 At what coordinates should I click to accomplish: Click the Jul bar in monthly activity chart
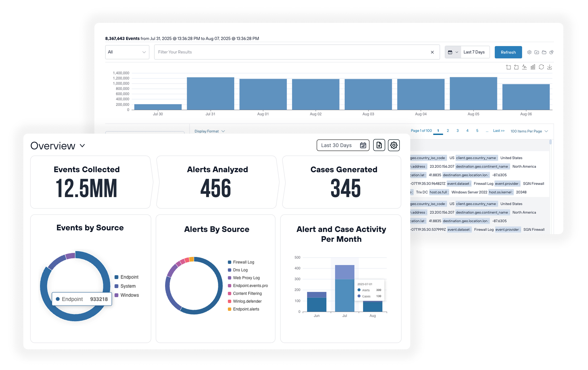pyautogui.click(x=344, y=288)
